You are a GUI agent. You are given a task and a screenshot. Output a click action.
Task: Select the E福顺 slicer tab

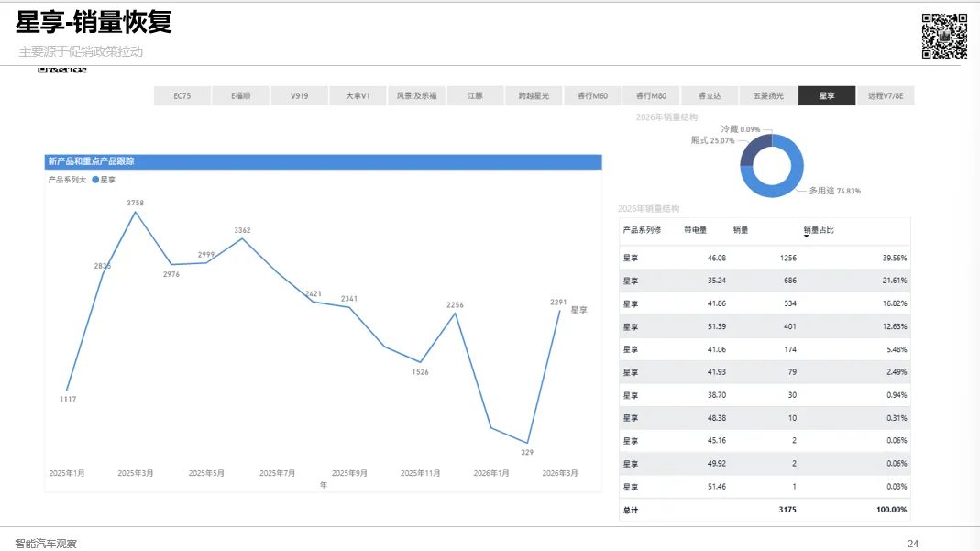tap(240, 95)
